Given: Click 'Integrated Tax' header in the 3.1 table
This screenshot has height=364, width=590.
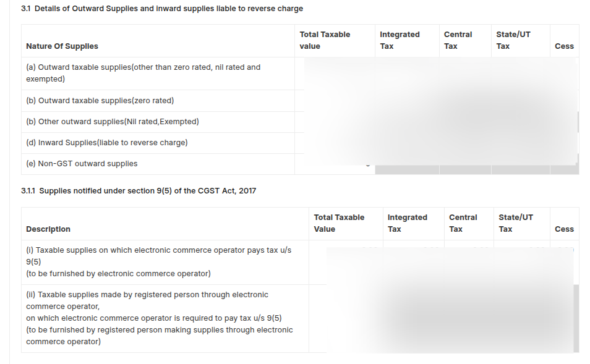Looking at the screenshot, I should tap(400, 40).
